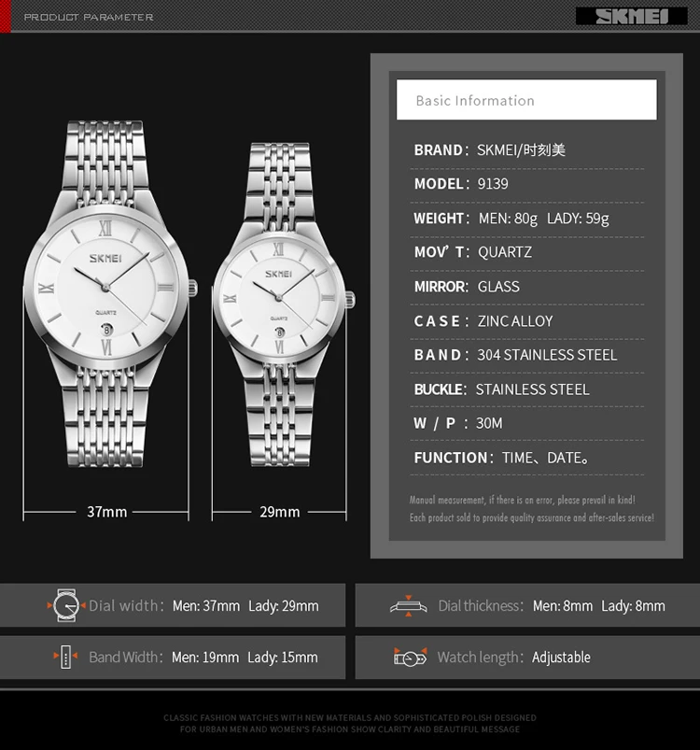The height and width of the screenshot is (750, 700).
Task: Click Band Width Men: 19mm value
Action: click(x=205, y=658)
